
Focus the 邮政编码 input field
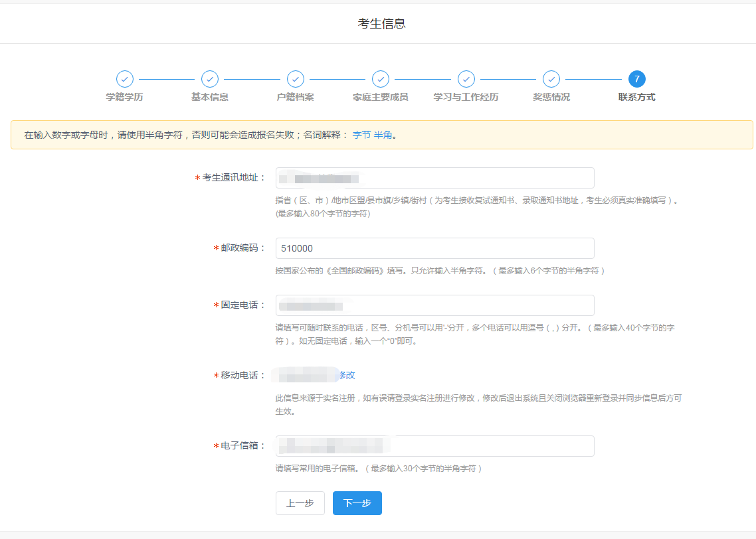tap(434, 248)
